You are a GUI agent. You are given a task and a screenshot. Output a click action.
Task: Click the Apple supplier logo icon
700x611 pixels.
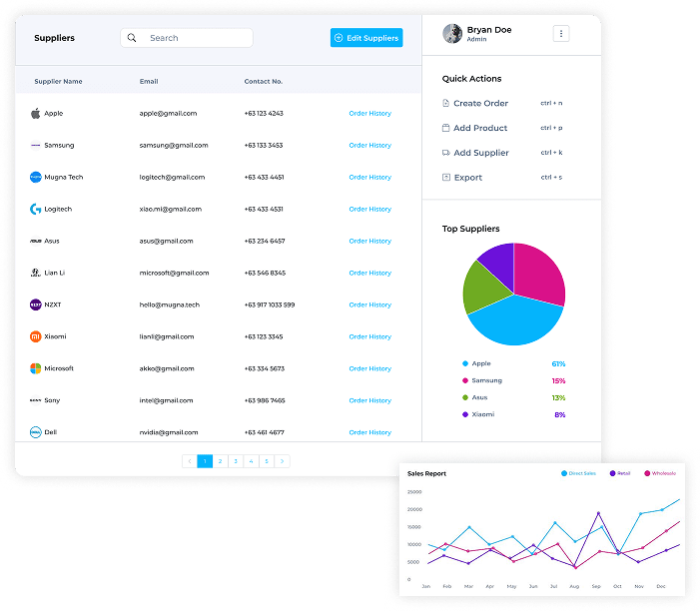coord(35,114)
